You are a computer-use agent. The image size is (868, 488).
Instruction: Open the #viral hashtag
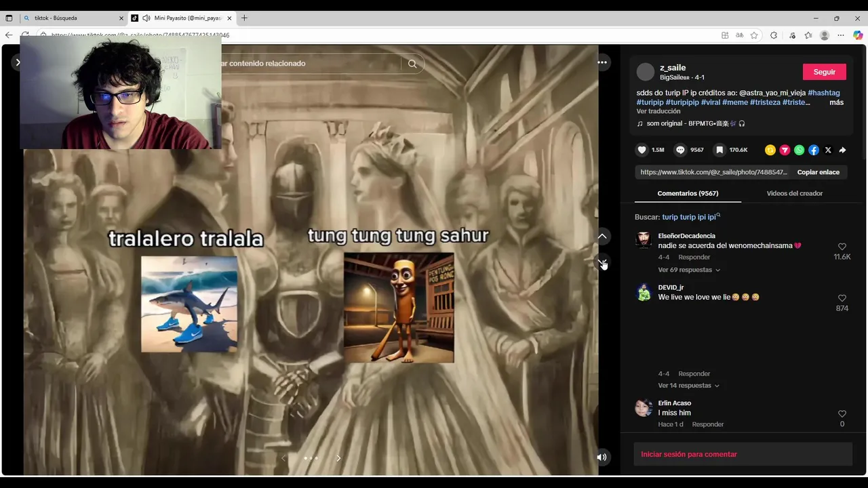pos(710,102)
